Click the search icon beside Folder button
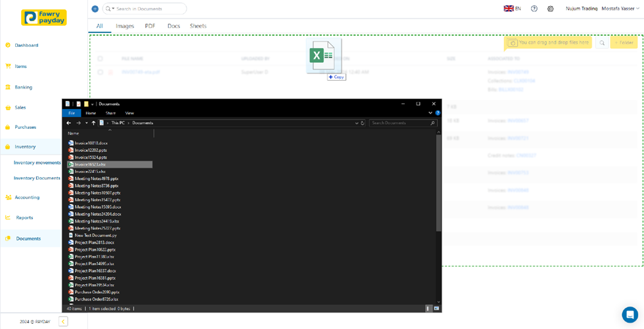The width and height of the screenshot is (644, 329). coord(602,43)
